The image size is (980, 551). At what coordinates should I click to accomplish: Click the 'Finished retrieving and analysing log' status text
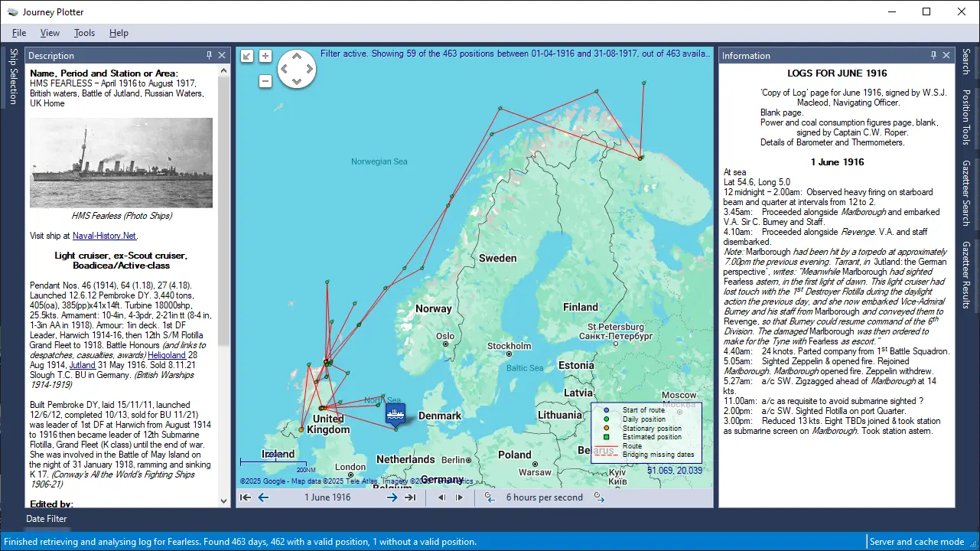tap(240, 542)
